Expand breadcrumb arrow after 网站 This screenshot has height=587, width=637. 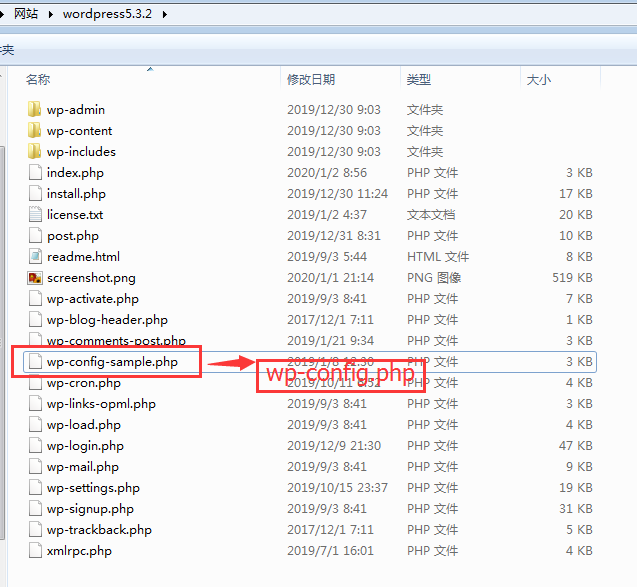51,15
